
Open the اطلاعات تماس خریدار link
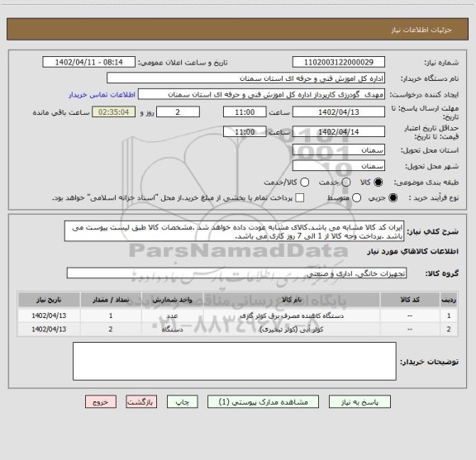pyautogui.click(x=102, y=95)
